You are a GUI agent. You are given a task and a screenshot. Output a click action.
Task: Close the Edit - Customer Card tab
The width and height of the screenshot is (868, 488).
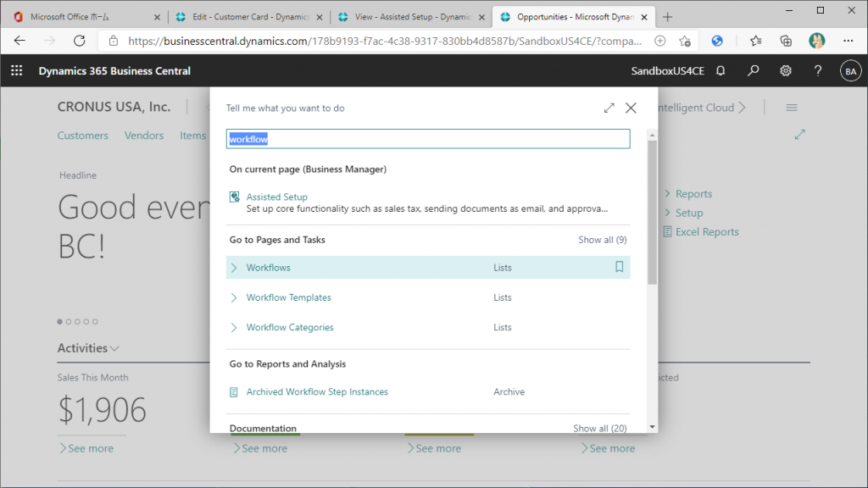click(320, 17)
